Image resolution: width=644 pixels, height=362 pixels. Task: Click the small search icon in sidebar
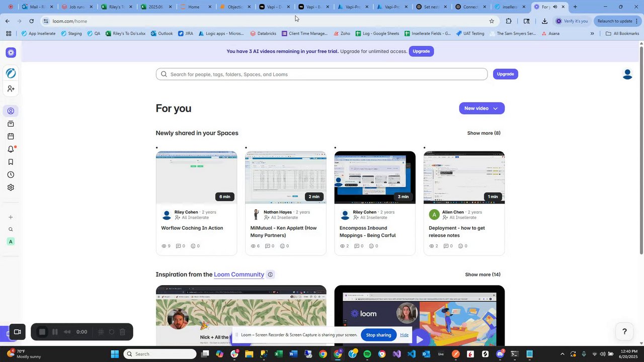(11, 229)
